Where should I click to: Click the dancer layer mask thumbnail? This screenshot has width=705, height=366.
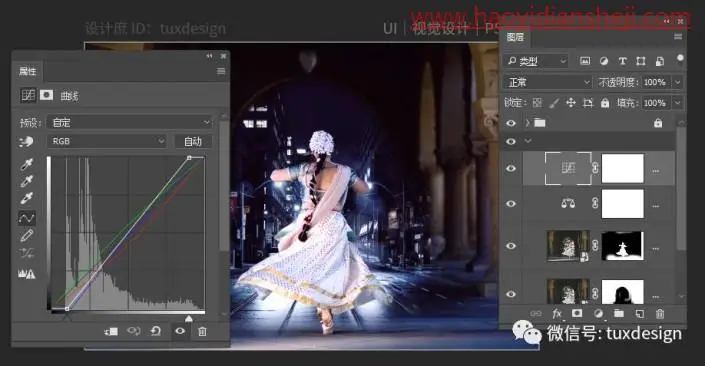point(622,246)
